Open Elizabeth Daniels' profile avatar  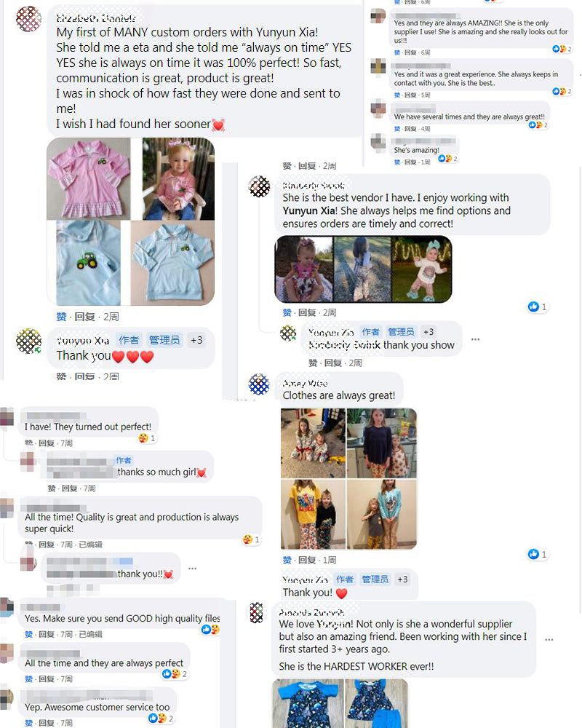click(x=29, y=19)
